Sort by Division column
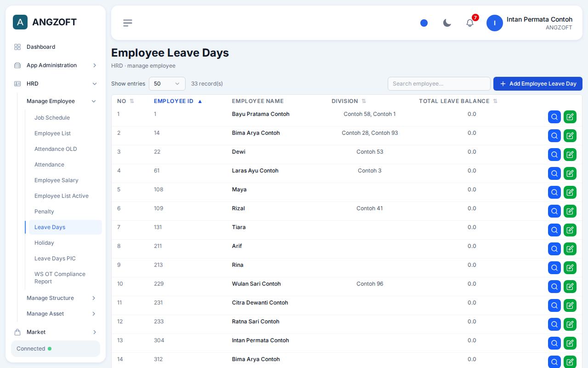 pyautogui.click(x=349, y=101)
